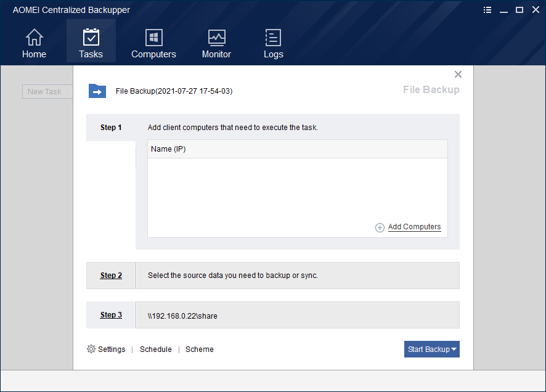Close the File Backup dialog
Screen dimensions: 546x392
click(x=458, y=74)
